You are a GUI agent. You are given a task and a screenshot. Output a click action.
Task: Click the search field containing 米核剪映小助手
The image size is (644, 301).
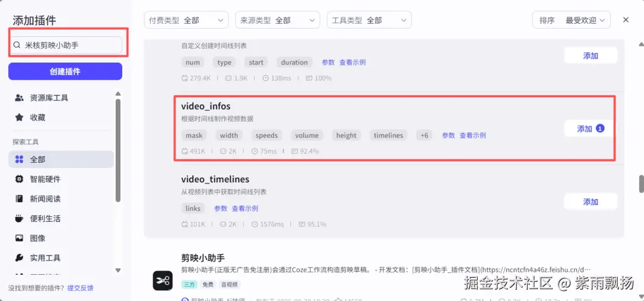pos(66,45)
